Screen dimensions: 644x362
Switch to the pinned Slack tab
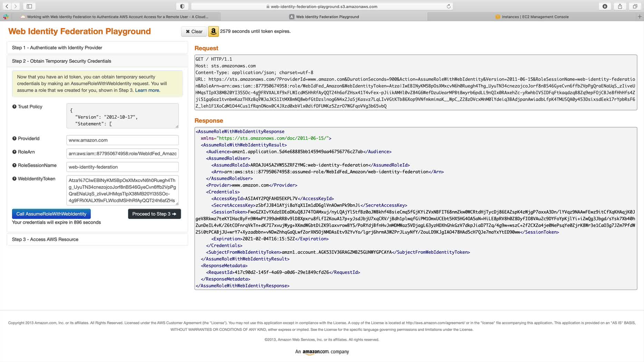[6, 17]
